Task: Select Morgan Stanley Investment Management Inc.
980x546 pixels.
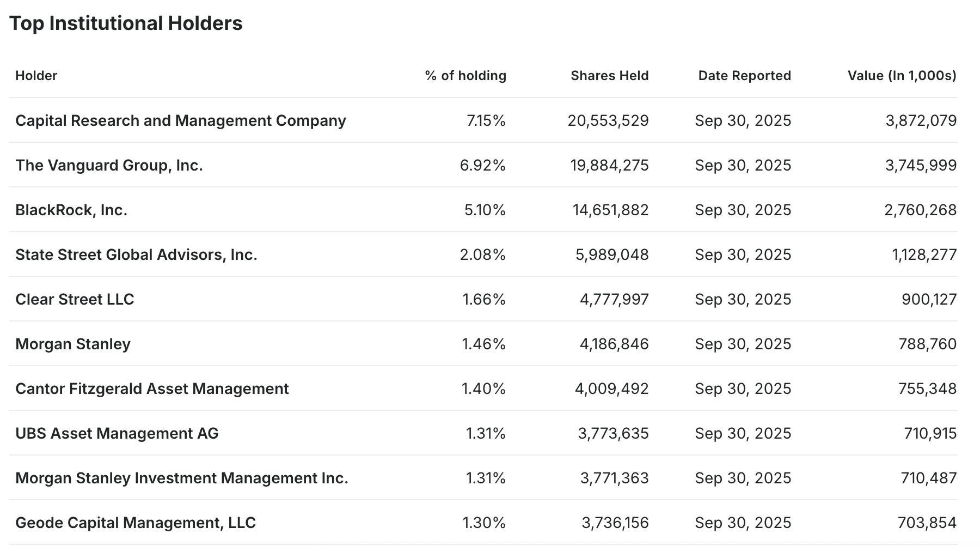Action: pyautogui.click(x=181, y=478)
